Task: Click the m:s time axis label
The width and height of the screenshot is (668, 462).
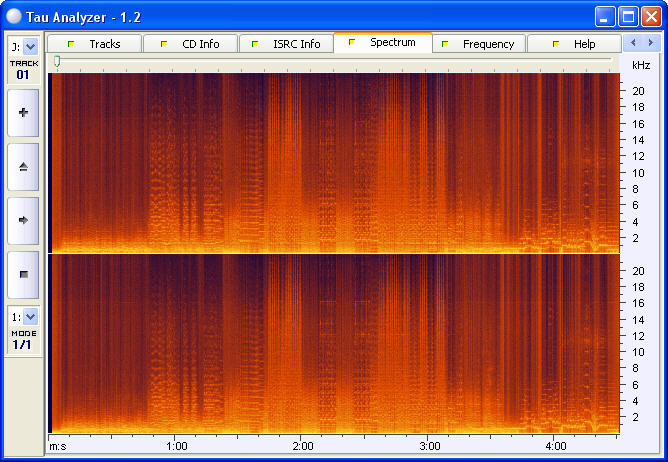Action: [x=58, y=447]
